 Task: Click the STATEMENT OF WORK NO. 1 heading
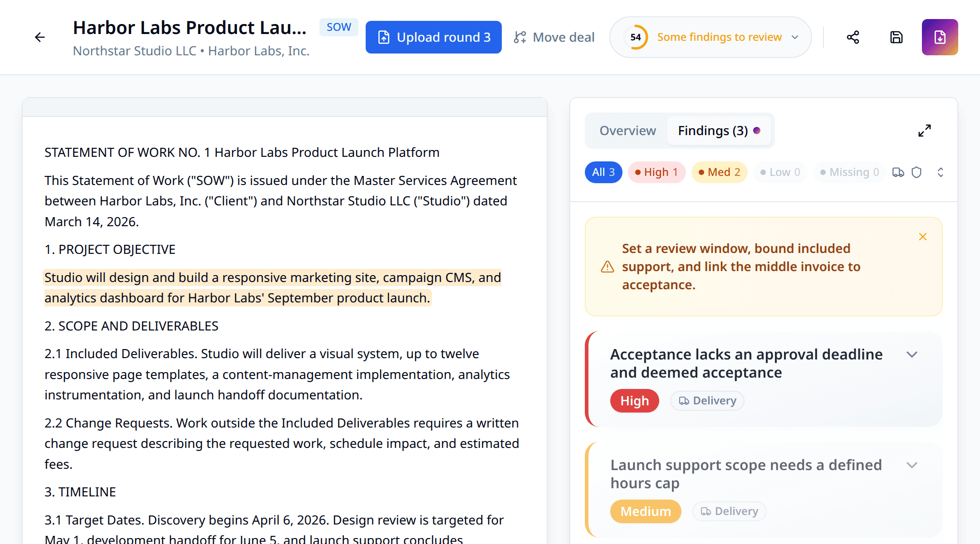coord(242,152)
